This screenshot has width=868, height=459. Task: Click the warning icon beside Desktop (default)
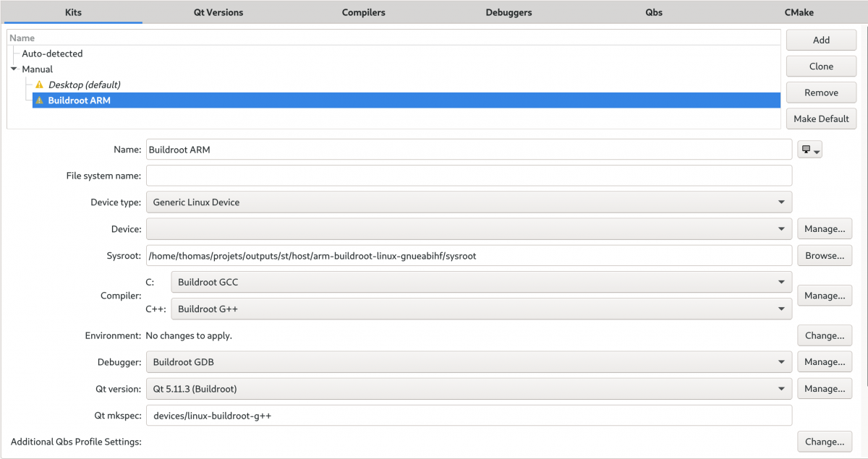coord(40,85)
